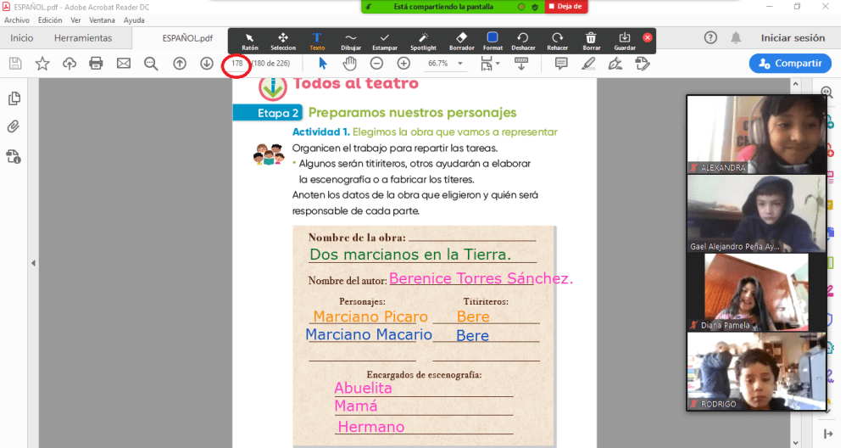The height and width of the screenshot is (448, 868).
Task: Click the blue Compartir button
Action: pyautogui.click(x=789, y=64)
